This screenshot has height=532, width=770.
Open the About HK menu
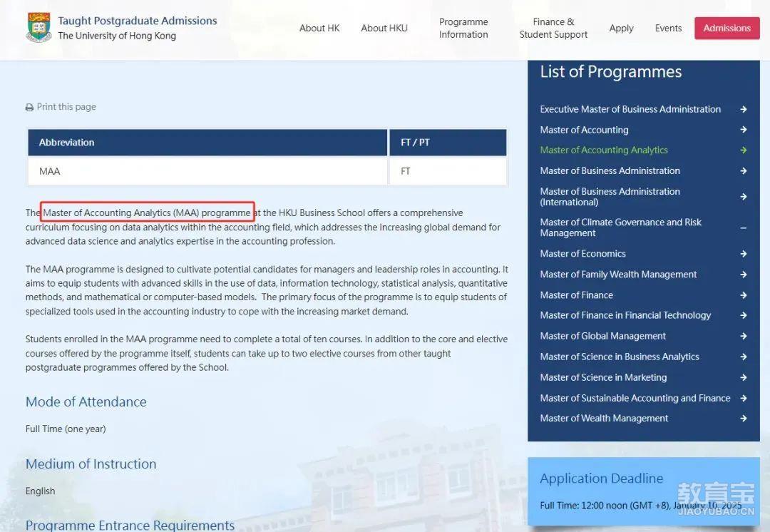(x=319, y=28)
